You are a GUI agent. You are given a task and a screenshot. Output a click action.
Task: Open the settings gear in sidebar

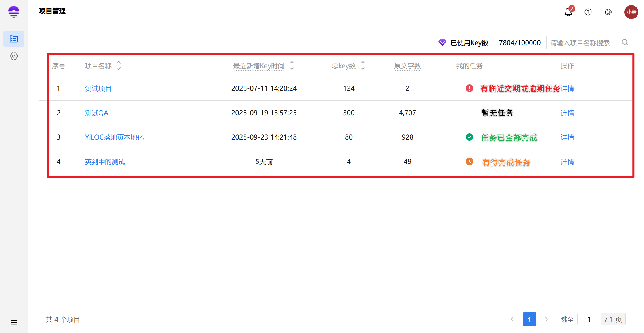click(x=14, y=56)
